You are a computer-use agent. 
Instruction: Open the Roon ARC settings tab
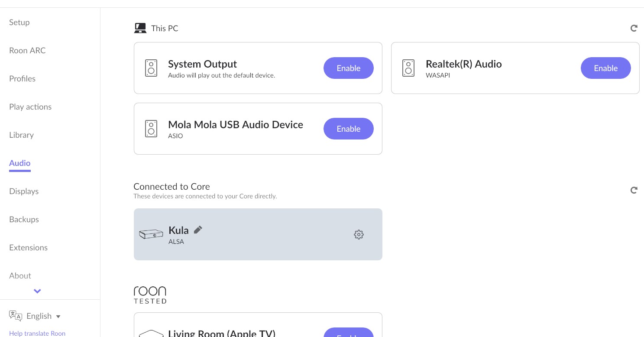pyautogui.click(x=27, y=50)
